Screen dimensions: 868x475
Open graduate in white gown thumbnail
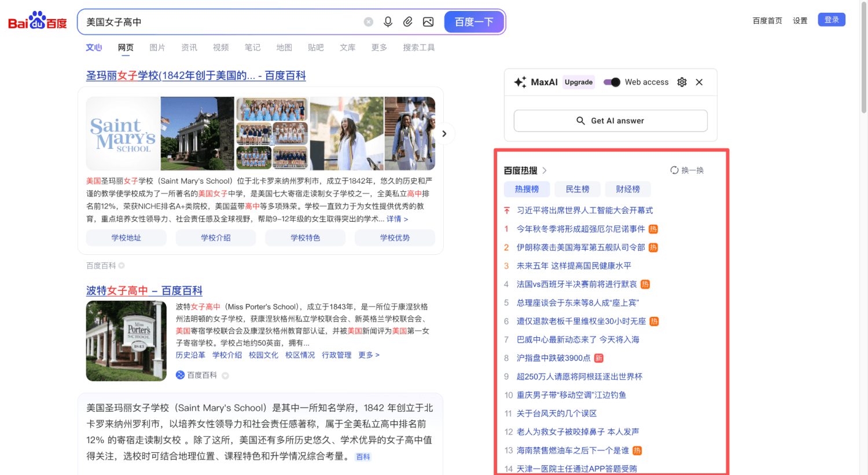[x=347, y=133]
